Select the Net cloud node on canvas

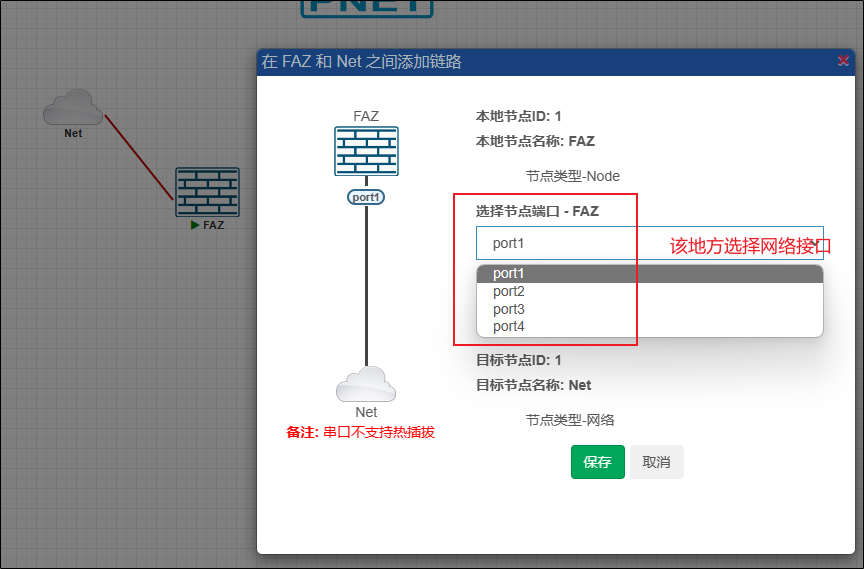[x=73, y=107]
